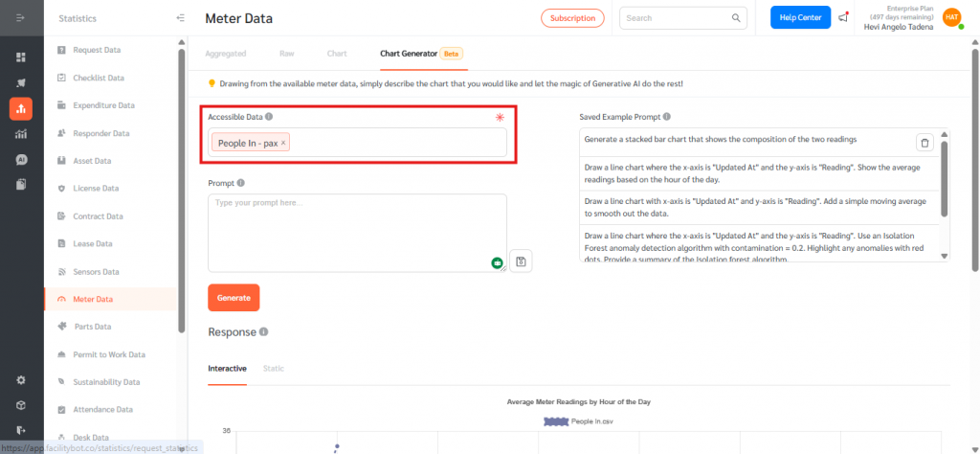Screen dimensions: 980x454
Task: Remove the People In - pax tag
Action: tap(283, 143)
